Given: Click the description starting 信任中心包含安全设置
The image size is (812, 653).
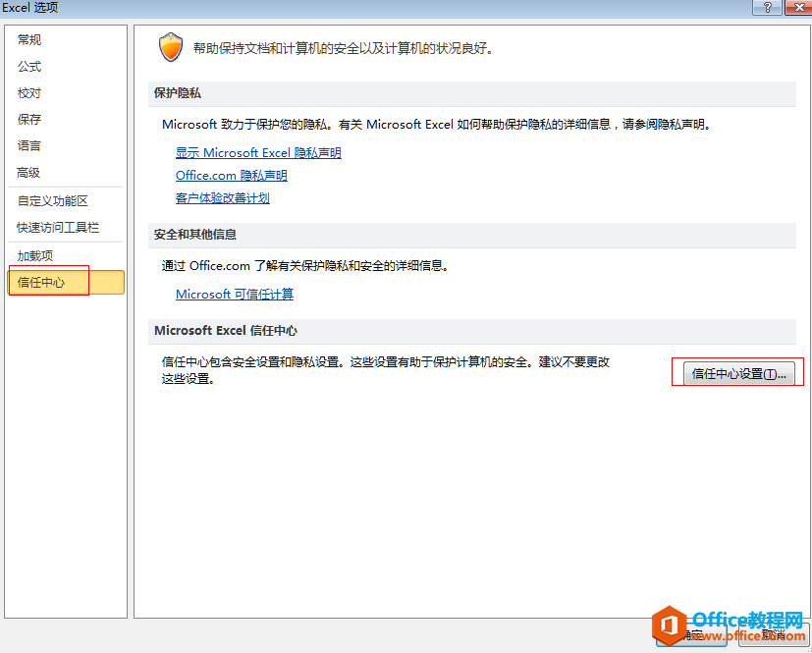Looking at the screenshot, I should [x=386, y=370].
